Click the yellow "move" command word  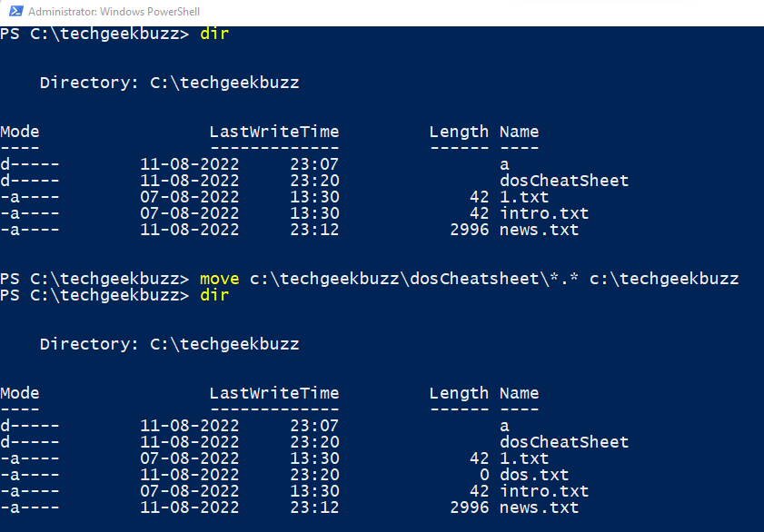pyautogui.click(x=220, y=279)
